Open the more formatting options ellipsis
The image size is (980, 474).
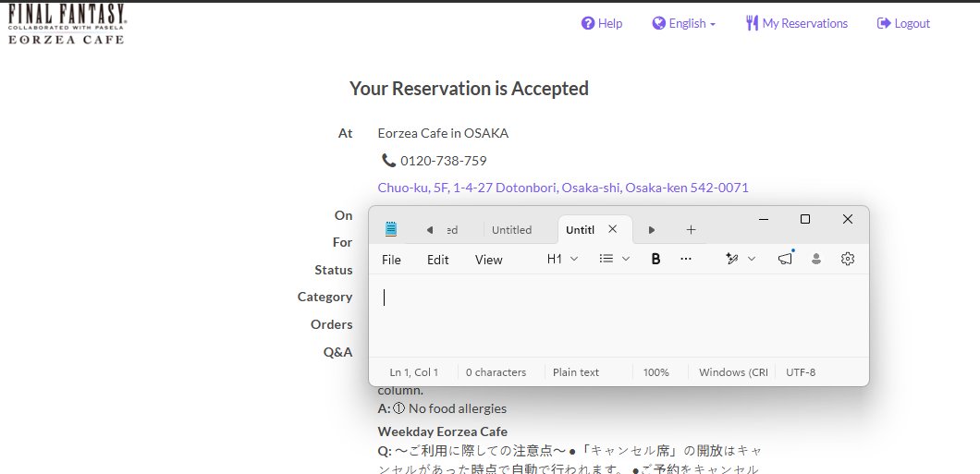[x=686, y=259]
